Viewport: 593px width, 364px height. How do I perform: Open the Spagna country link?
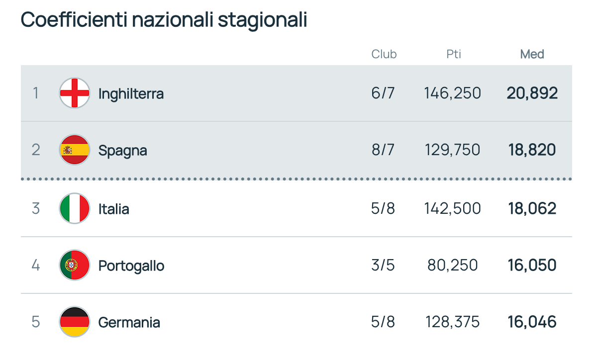coord(122,151)
